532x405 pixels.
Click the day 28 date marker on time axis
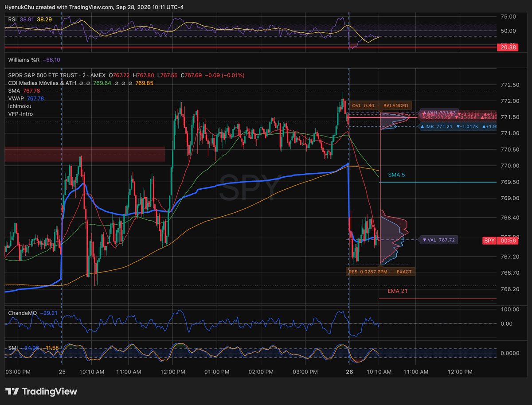point(349,371)
